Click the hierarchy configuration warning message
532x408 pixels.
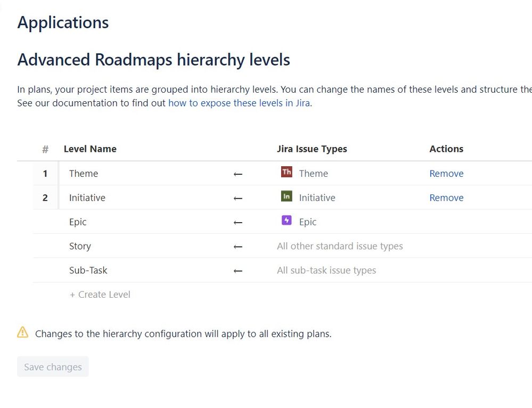coord(183,333)
